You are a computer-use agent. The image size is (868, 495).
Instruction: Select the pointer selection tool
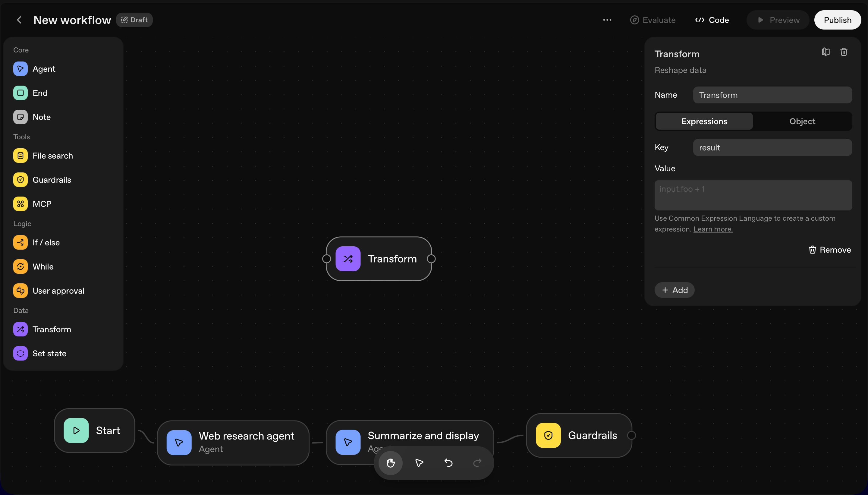click(x=420, y=463)
